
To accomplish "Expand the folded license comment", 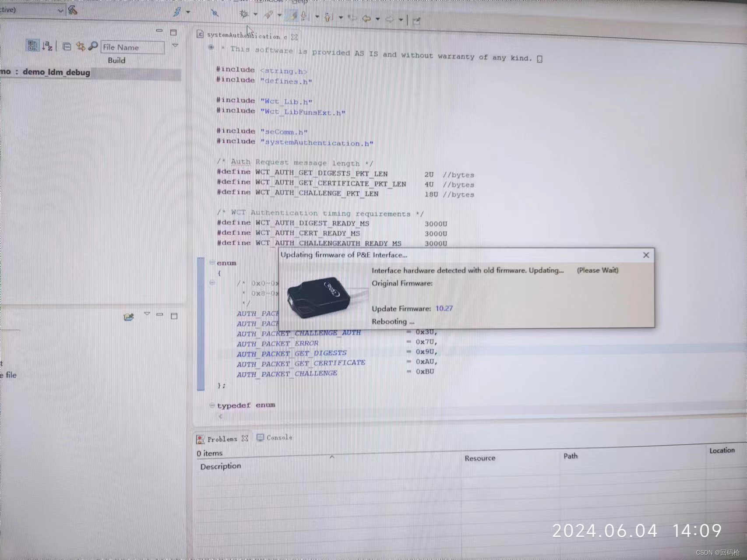I will pyautogui.click(x=212, y=47).
